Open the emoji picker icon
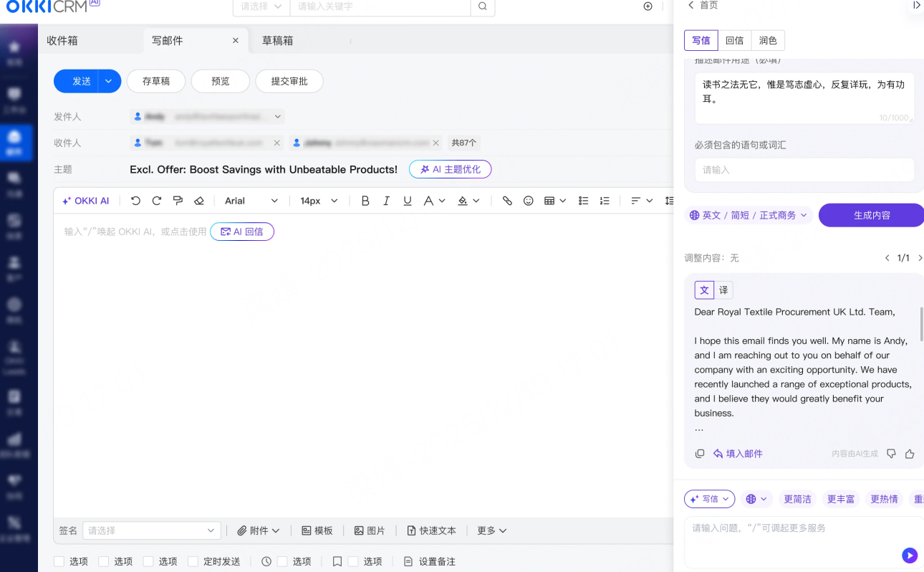924x572 pixels. [x=529, y=201]
